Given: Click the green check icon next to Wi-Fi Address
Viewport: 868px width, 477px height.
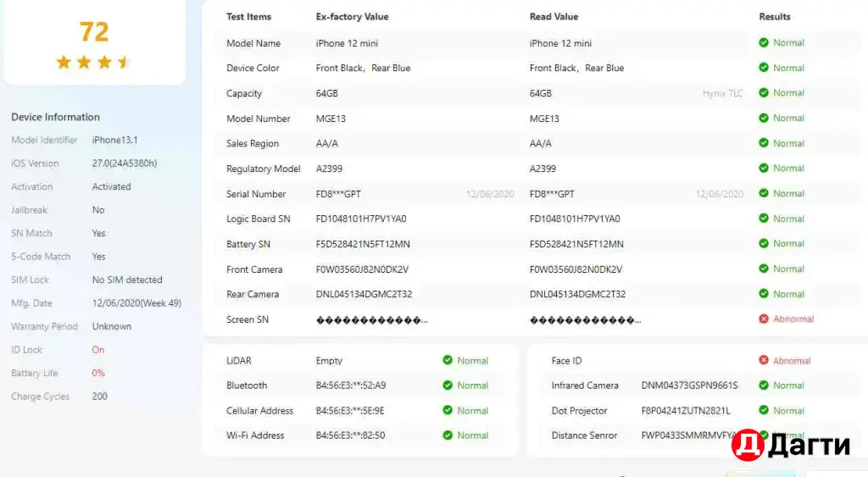Looking at the screenshot, I should (x=448, y=435).
